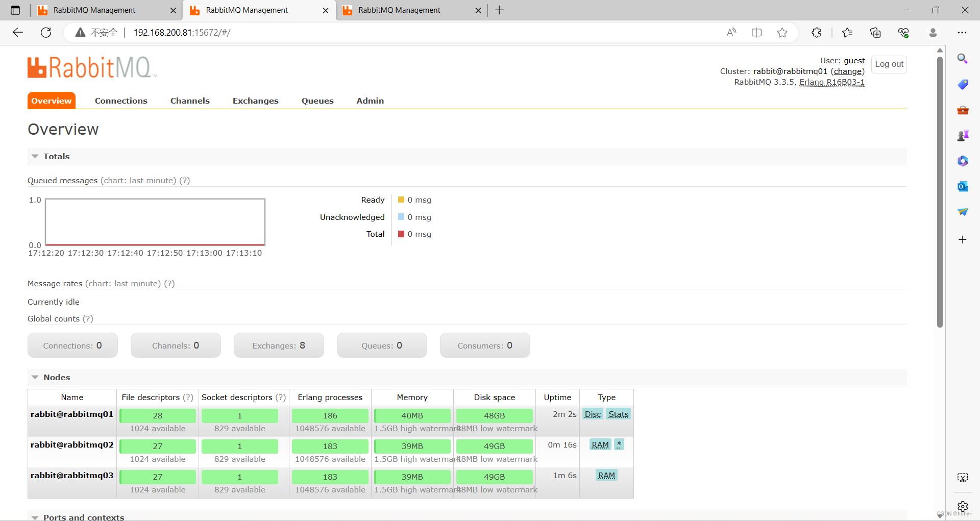Click the browser back arrow

(18, 33)
